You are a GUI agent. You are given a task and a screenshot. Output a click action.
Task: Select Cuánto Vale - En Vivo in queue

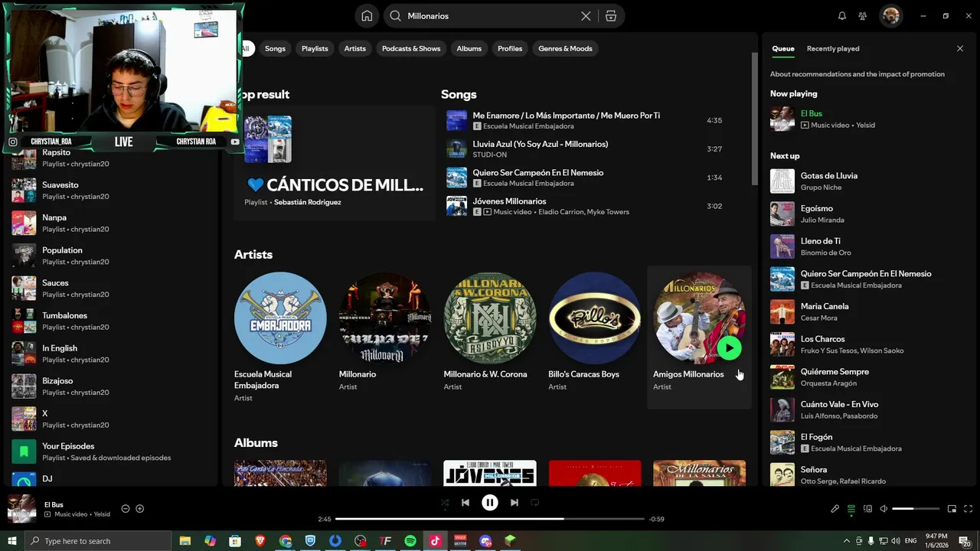[868, 410]
